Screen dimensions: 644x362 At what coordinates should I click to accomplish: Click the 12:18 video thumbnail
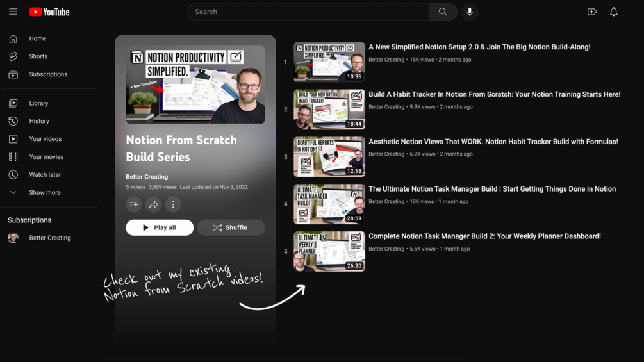point(329,157)
